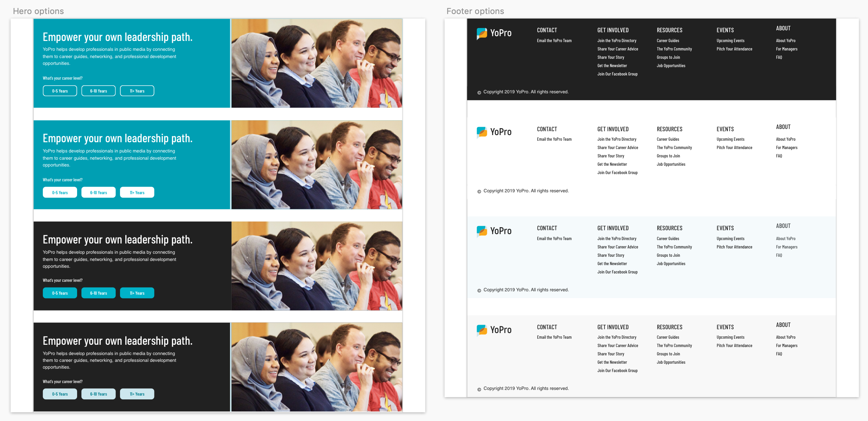This screenshot has width=868, height=421.
Task: Click Upcoming Events menu item
Action: (x=730, y=40)
